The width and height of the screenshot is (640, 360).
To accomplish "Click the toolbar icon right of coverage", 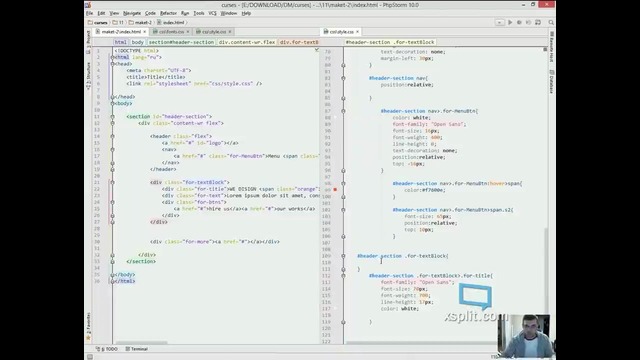I will (x=538, y=22).
